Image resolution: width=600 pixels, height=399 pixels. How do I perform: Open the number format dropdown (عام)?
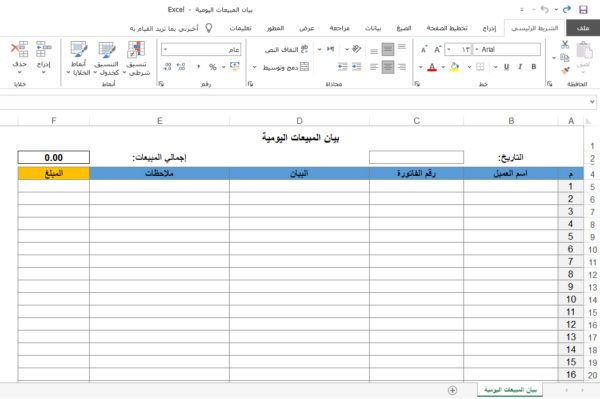coord(165,49)
